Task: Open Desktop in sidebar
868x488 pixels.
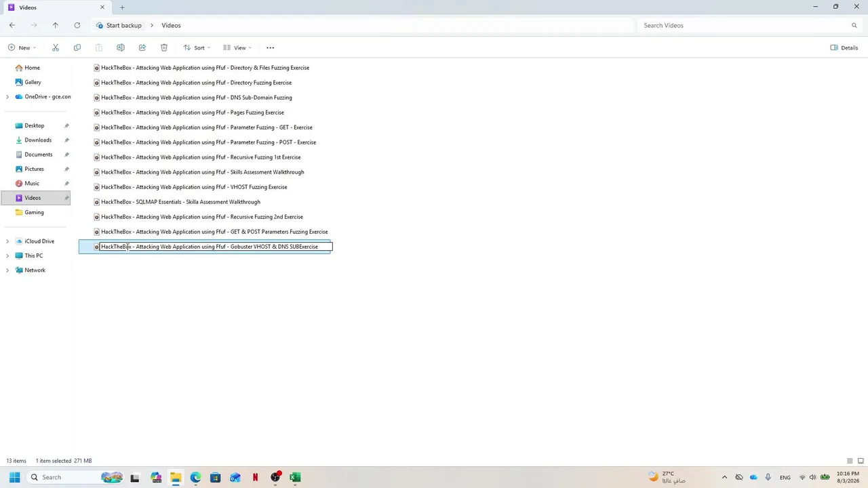Action: click(35, 125)
